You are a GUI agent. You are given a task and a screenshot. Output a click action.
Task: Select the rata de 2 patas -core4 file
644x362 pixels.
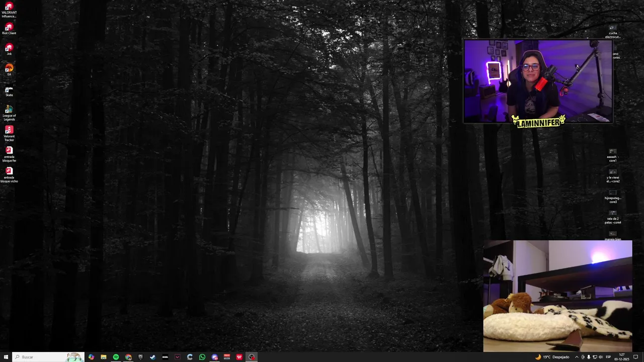coord(612,217)
